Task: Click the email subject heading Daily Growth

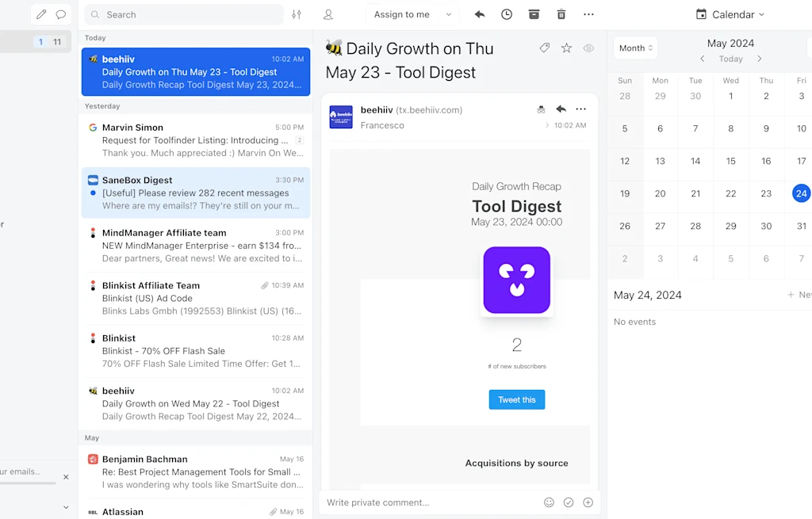Action: pyautogui.click(x=410, y=60)
